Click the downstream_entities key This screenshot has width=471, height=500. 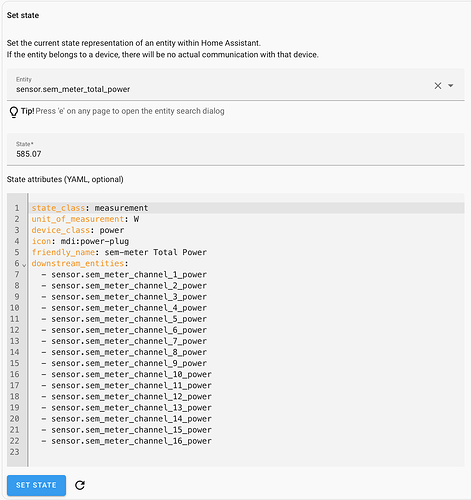[x=78, y=263]
